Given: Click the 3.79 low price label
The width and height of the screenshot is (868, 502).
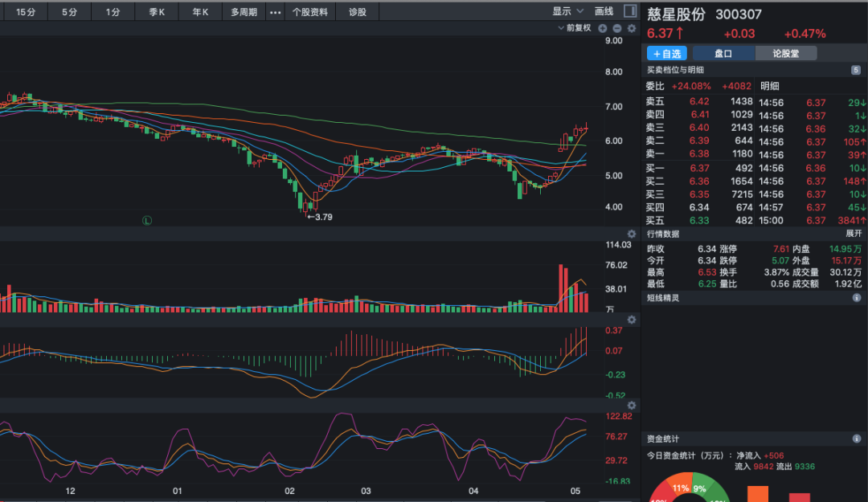Looking at the screenshot, I should (319, 217).
